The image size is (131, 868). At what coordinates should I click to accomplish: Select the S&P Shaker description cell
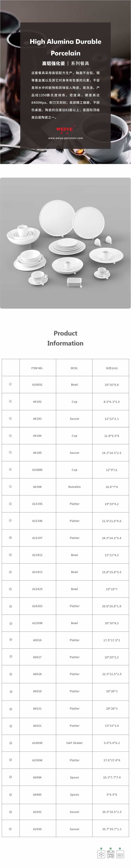(x=74, y=743)
